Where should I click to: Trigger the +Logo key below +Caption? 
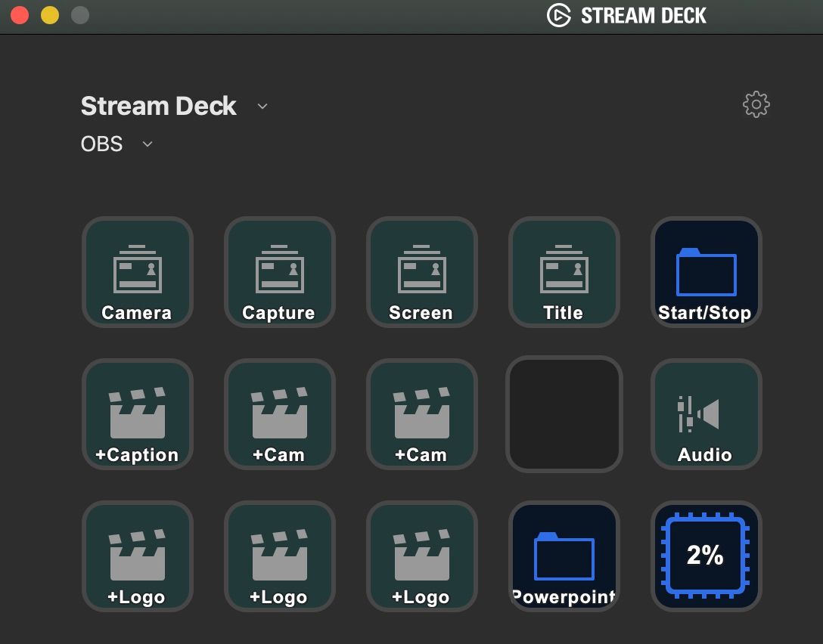pyautogui.click(x=137, y=556)
